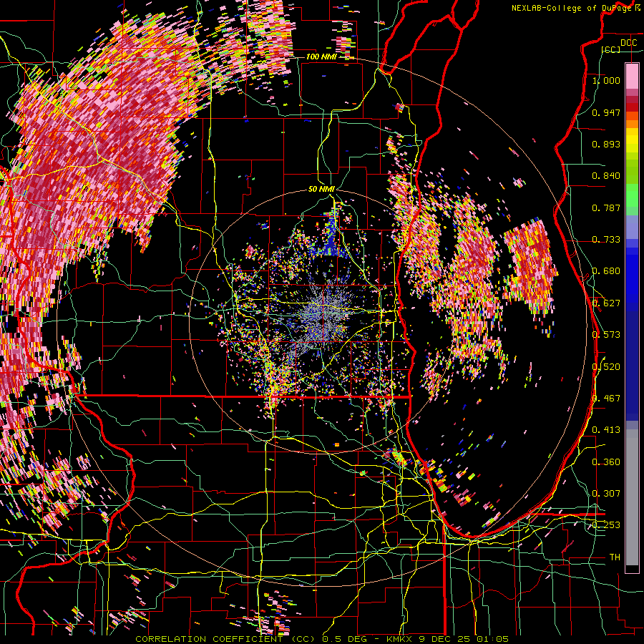
Task: Click the 1.000 scale value
Action: pos(606,80)
